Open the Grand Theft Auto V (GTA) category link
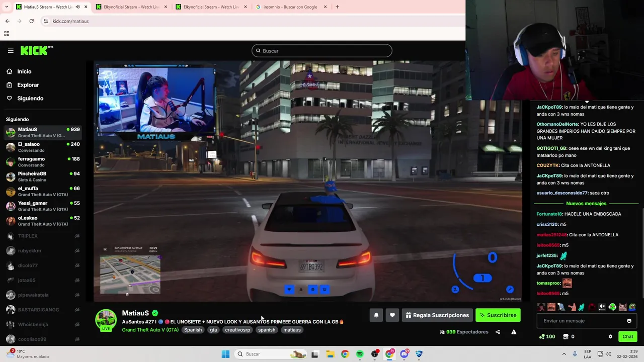Viewport: 644px width, 362px height. click(x=150, y=330)
